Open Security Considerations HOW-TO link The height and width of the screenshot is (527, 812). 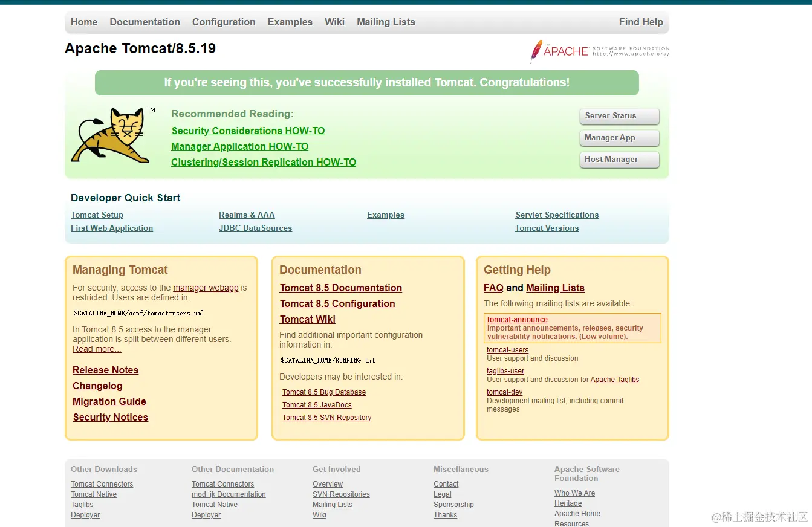click(x=248, y=131)
